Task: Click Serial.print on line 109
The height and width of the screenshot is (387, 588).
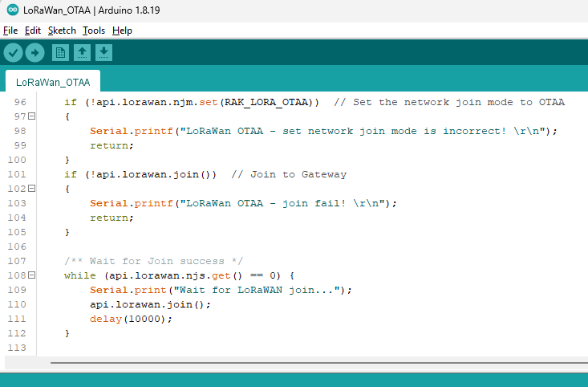Action: tap(128, 290)
